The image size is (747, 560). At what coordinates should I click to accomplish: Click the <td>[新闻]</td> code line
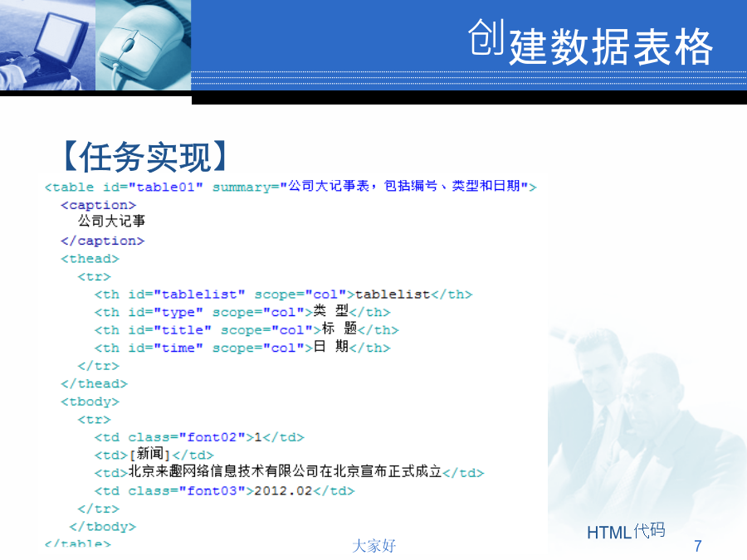154,455
